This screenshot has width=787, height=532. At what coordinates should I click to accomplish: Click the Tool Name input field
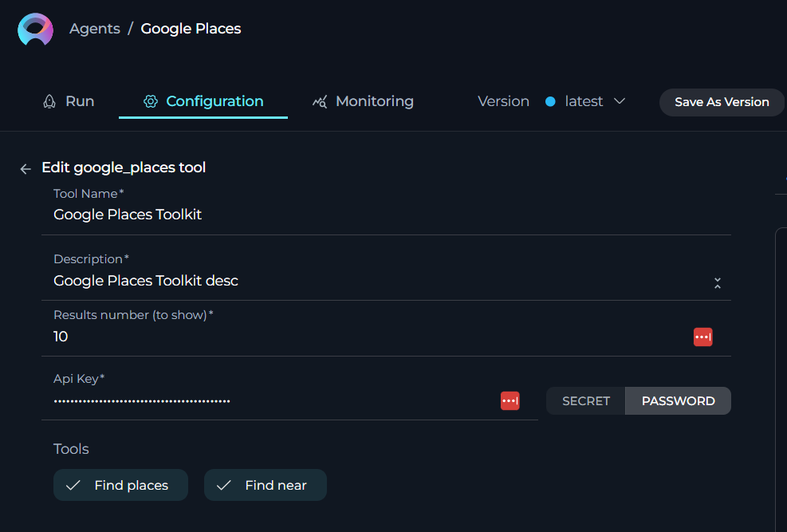386,215
